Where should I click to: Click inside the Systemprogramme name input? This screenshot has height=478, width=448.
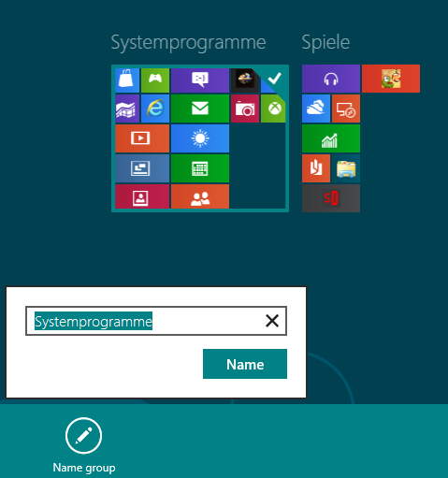(x=156, y=321)
